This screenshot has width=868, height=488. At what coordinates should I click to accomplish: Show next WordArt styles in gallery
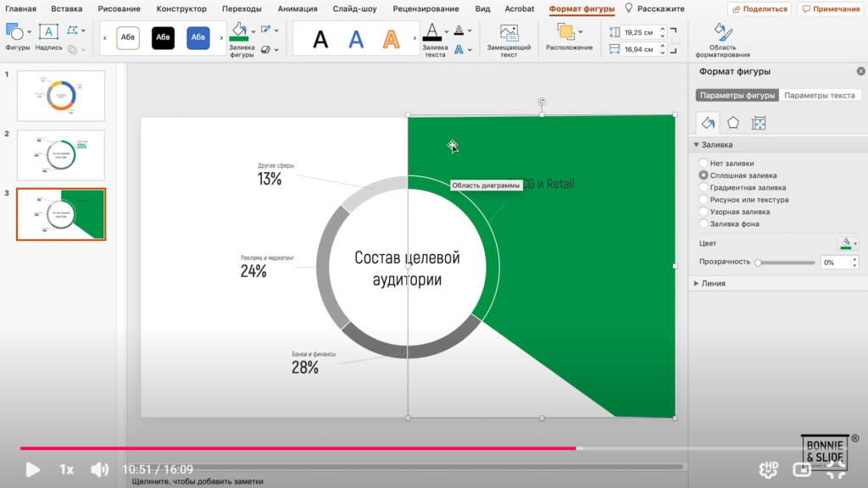(414, 38)
